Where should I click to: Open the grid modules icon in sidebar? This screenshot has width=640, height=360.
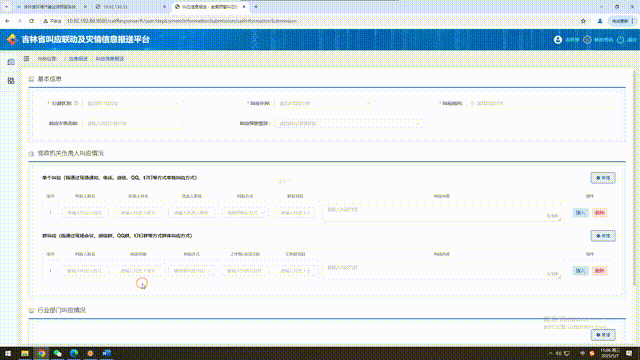[x=11, y=81]
